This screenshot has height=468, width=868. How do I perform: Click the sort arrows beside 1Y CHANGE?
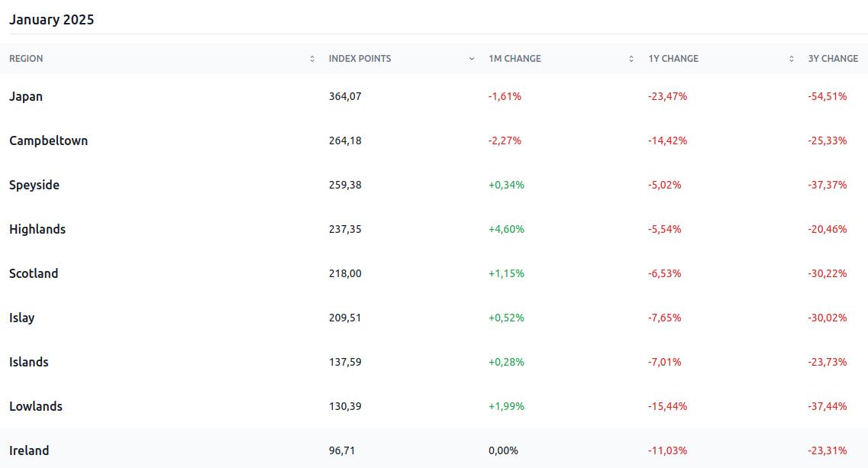pyautogui.click(x=791, y=59)
